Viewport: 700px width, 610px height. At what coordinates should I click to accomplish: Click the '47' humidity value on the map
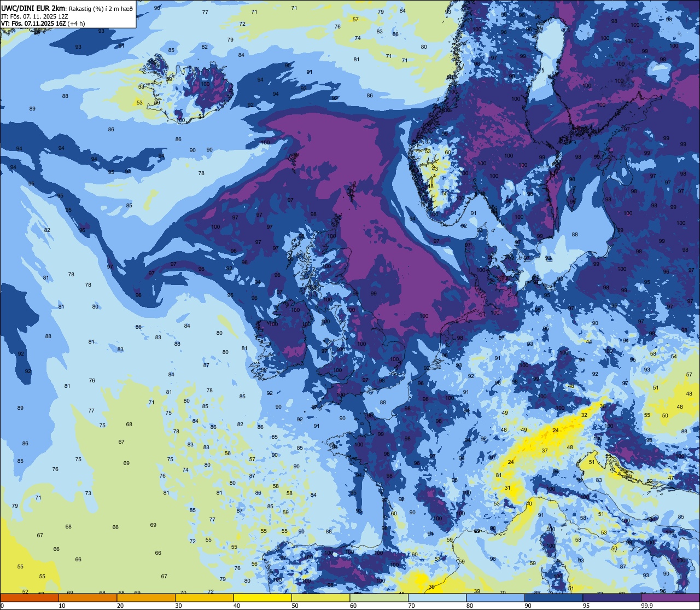pos(671,478)
